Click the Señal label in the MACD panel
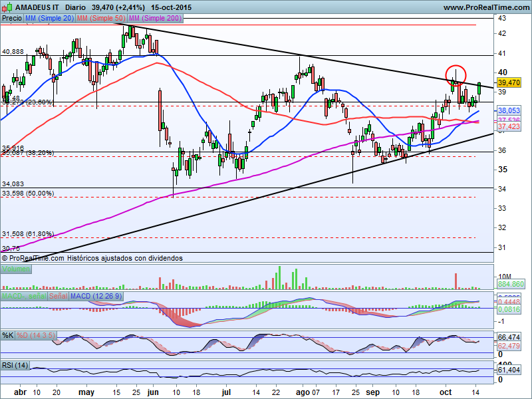The image size is (532, 399). [59, 296]
